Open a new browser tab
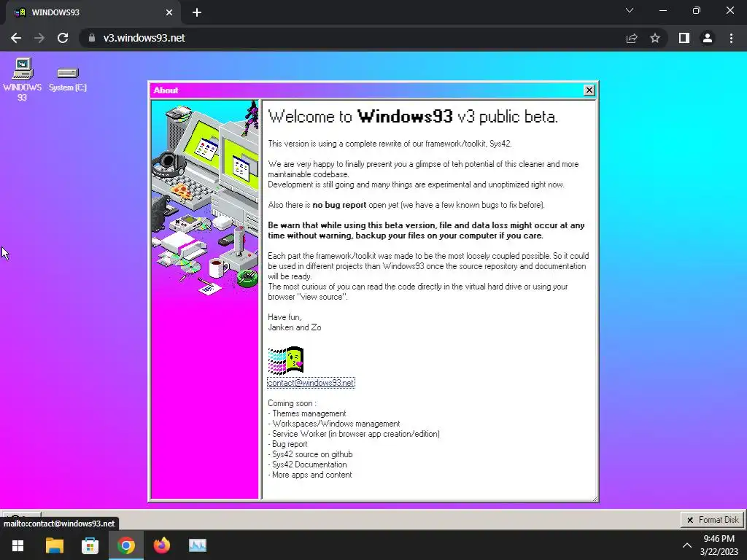This screenshot has height=560, width=747. [x=197, y=13]
